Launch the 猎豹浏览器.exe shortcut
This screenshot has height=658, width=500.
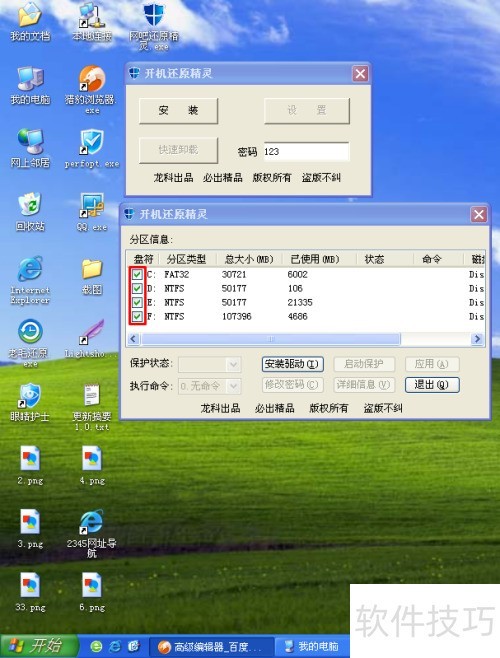pyautogui.click(x=91, y=89)
